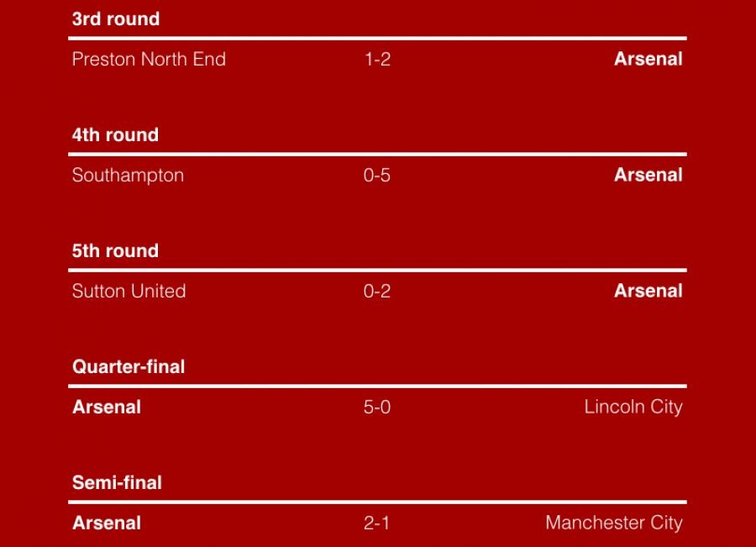Select the Sutton United team name
Screen dimensions: 756x547
129,292
